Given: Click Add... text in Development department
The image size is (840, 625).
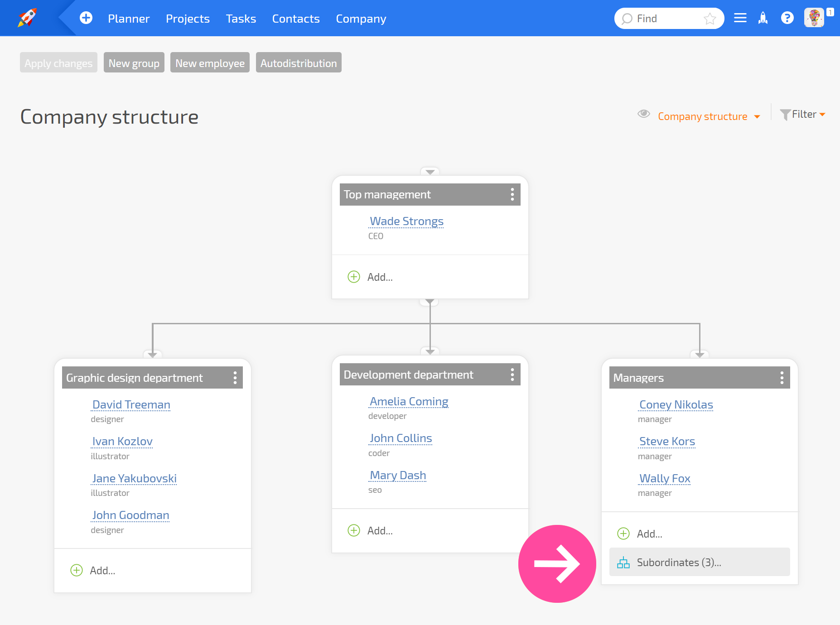Looking at the screenshot, I should [380, 530].
